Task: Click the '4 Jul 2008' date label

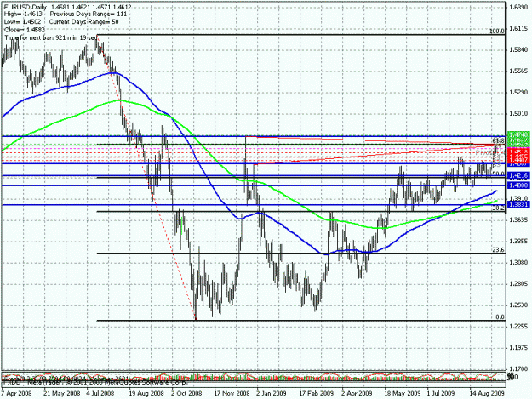Action: tap(100, 394)
